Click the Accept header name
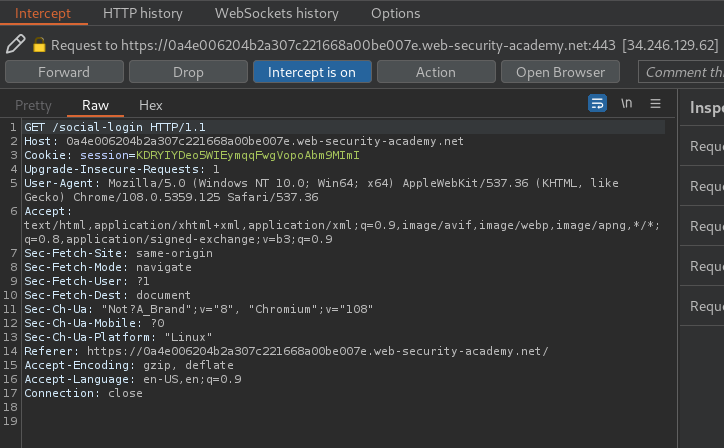This screenshot has height=448, width=724. 48,211
